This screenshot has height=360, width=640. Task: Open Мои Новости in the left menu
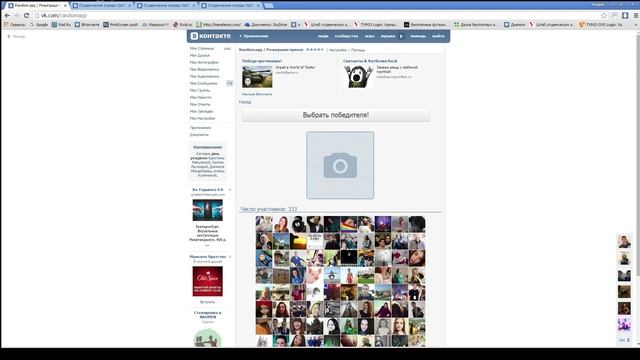[x=201, y=98]
